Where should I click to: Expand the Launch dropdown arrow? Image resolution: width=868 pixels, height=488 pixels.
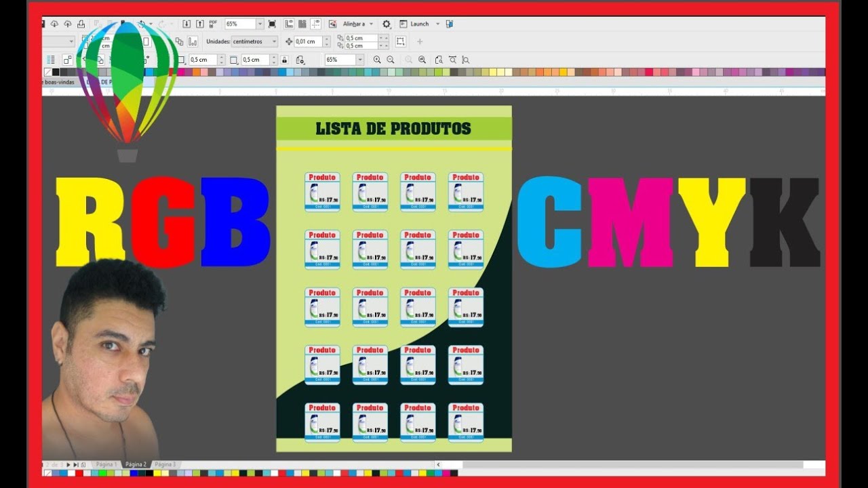pos(437,24)
